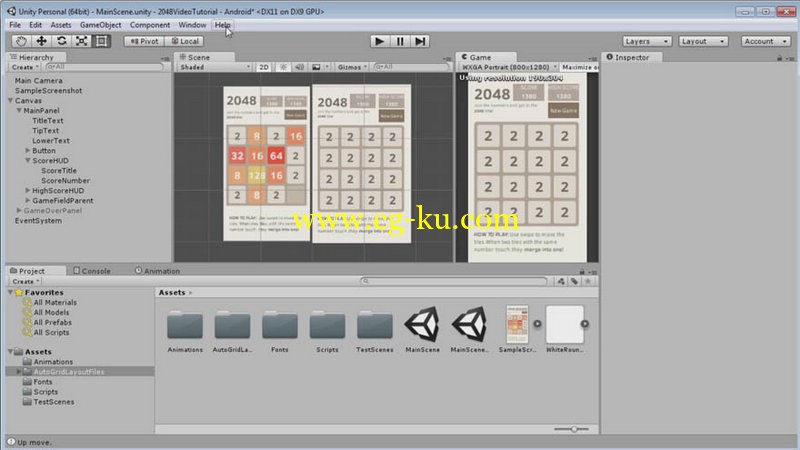Click the Pause button
This screenshot has height=450, width=800.
click(400, 41)
